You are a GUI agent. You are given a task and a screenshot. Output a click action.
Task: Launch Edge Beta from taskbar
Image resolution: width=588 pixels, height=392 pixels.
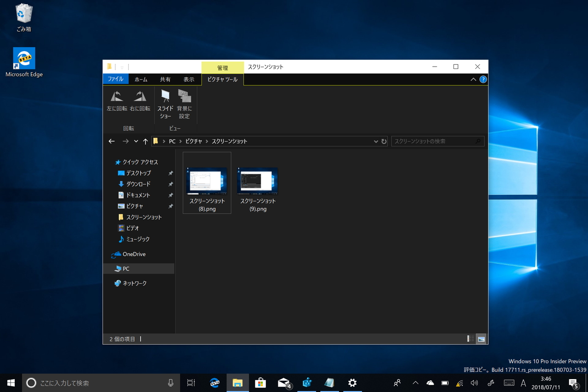(x=215, y=383)
